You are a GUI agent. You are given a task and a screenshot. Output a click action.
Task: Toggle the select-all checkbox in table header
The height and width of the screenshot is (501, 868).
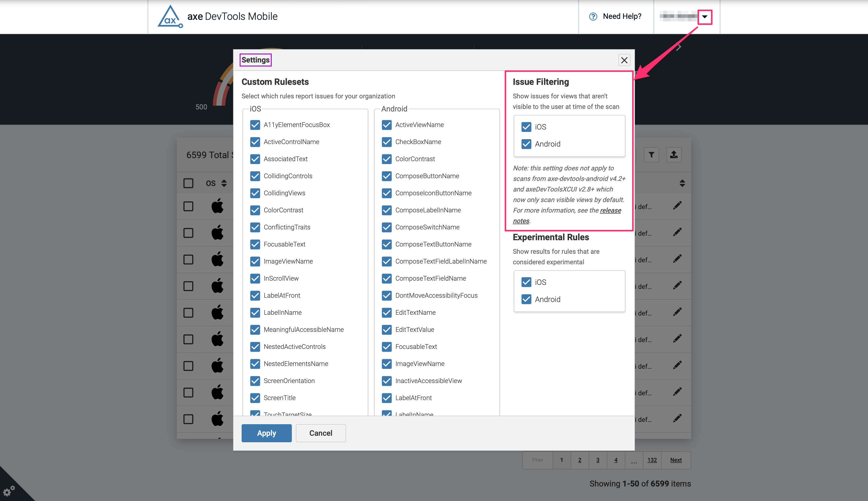pos(188,183)
